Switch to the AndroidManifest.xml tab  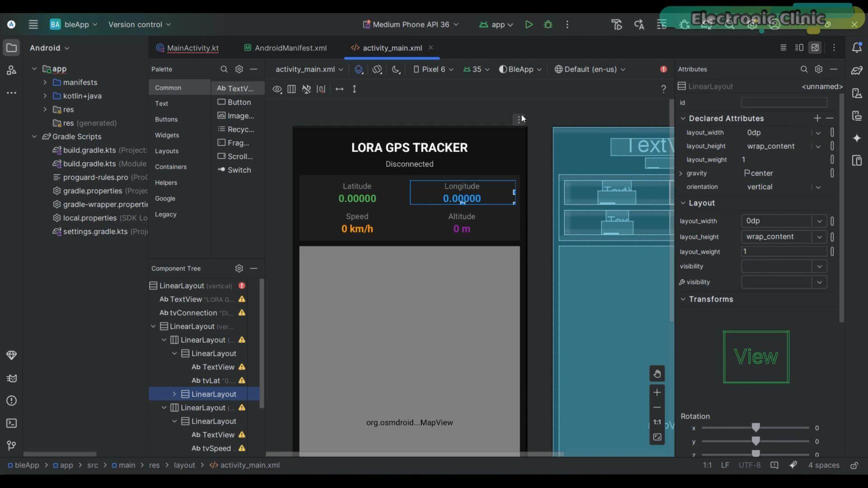tap(285, 48)
